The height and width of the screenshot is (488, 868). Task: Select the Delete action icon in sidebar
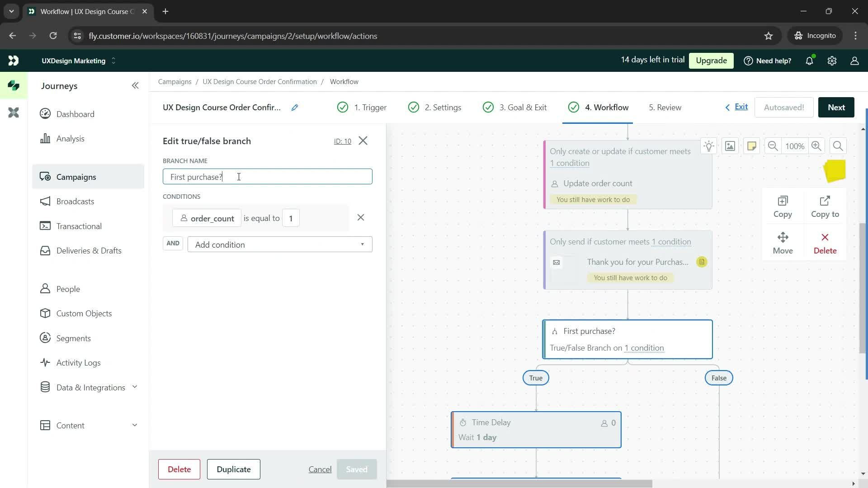pos(825,238)
